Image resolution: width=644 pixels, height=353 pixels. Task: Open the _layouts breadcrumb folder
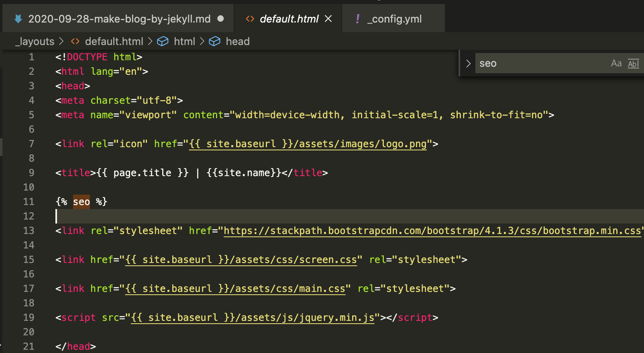(35, 41)
